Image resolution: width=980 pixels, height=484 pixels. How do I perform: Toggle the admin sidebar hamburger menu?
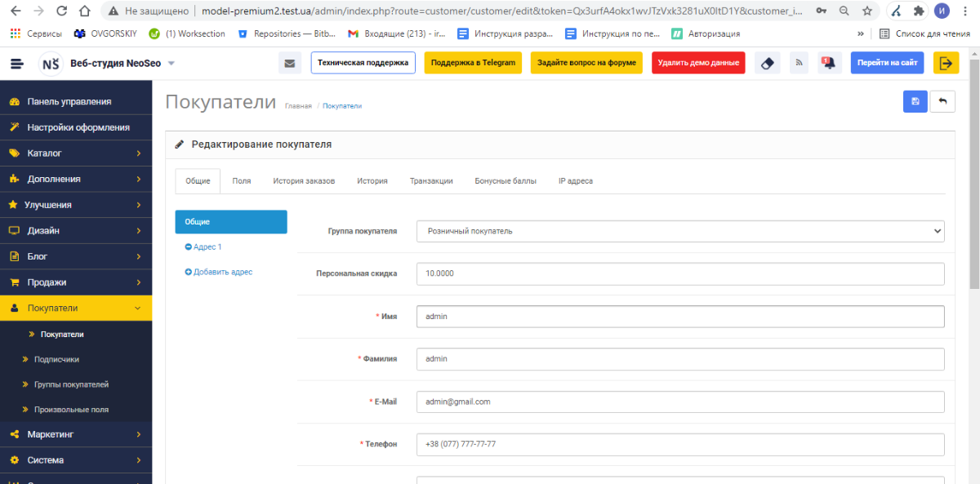point(17,64)
